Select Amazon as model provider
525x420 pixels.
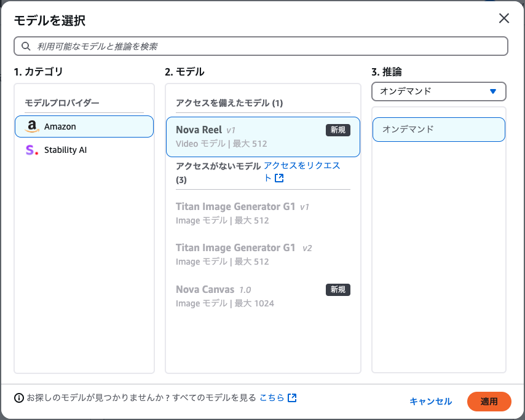(x=84, y=126)
